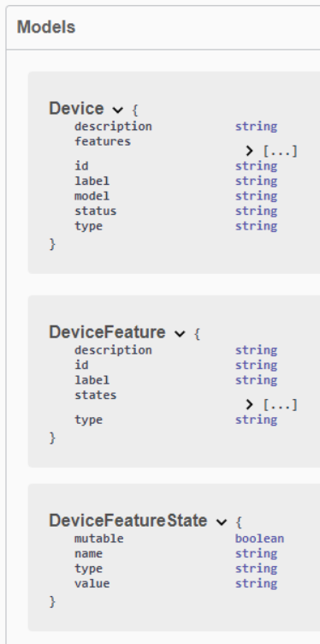The width and height of the screenshot is (320, 644).
Task: Click the value property in DeviceFeatureState
Action: pyautogui.click(x=92, y=583)
